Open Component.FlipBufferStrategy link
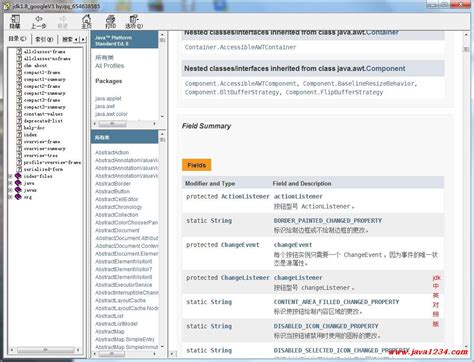The width and height of the screenshot is (474, 362). [x=334, y=92]
